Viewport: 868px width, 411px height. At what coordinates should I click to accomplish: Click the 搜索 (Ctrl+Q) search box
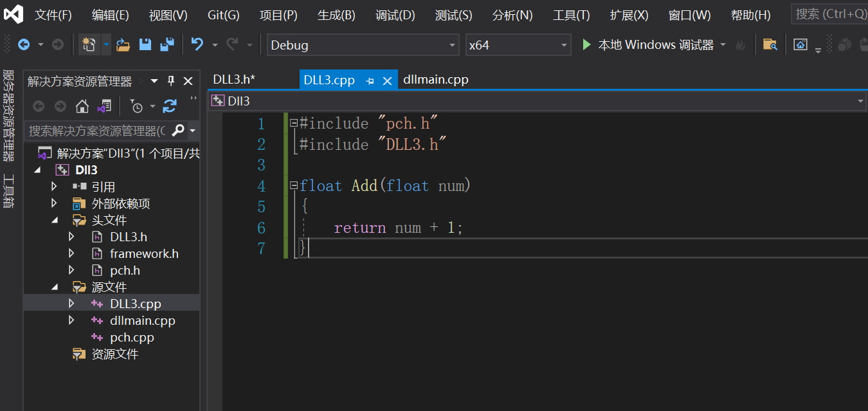point(829,14)
